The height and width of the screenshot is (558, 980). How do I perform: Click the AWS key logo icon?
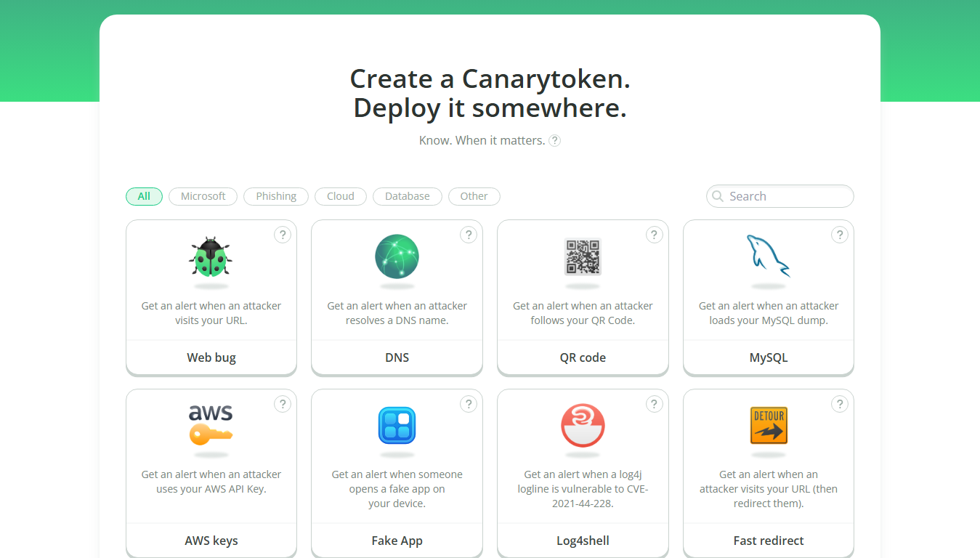coord(211,425)
